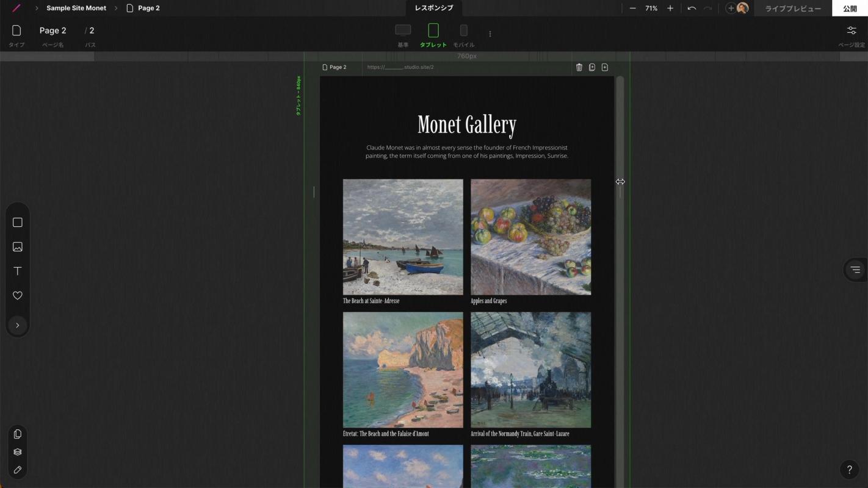
Task: Select the Text tool in left toolbar
Action: [18, 271]
